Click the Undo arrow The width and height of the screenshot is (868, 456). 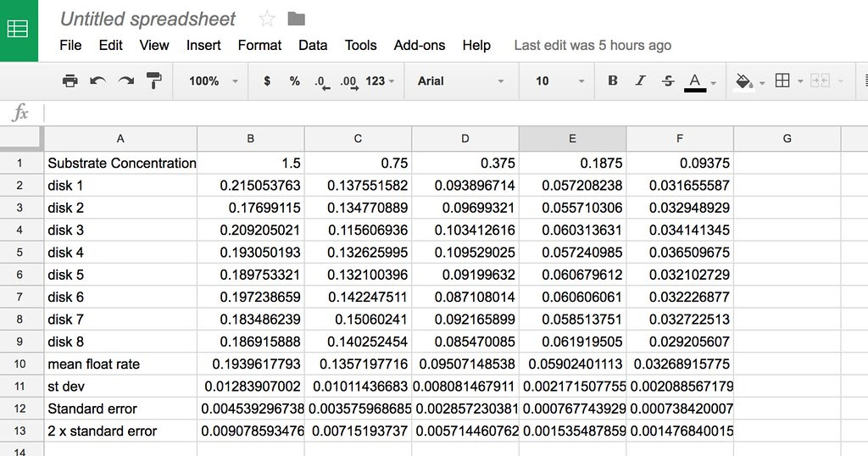[98, 81]
